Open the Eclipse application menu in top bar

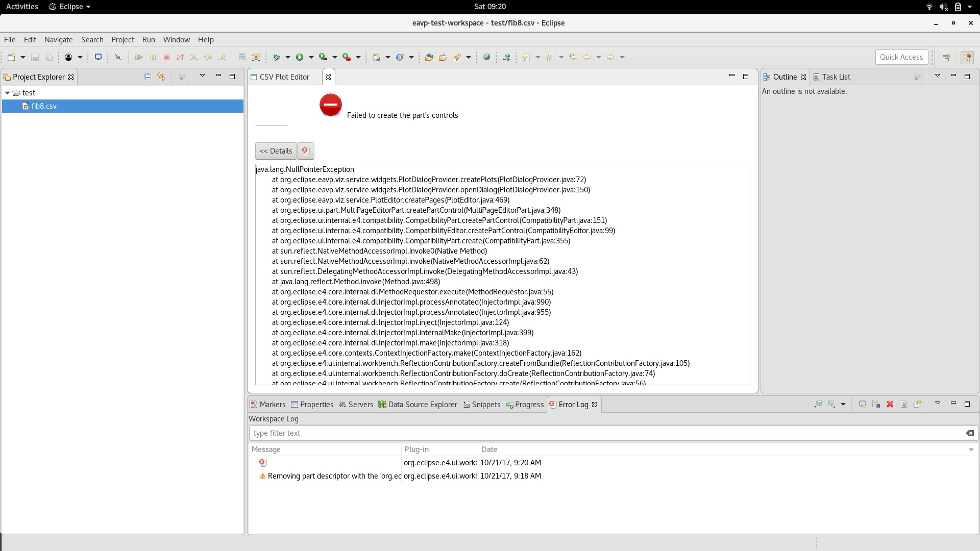pos(70,7)
